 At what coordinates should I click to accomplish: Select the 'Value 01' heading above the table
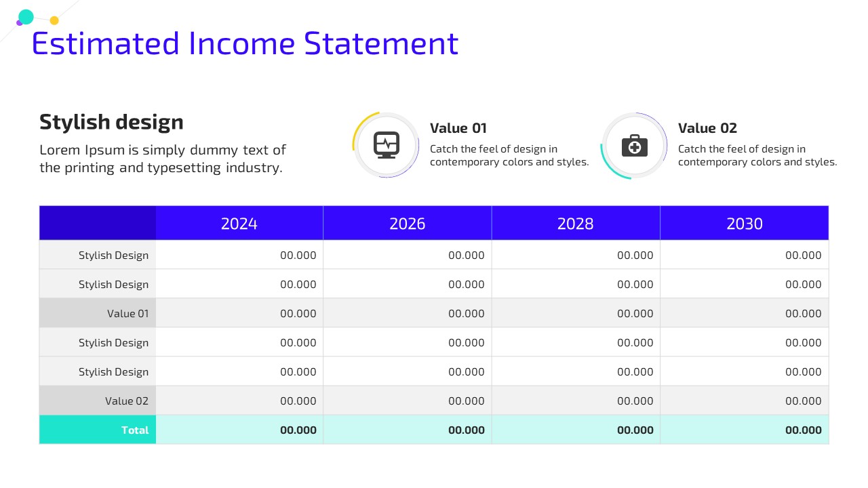pyautogui.click(x=458, y=128)
